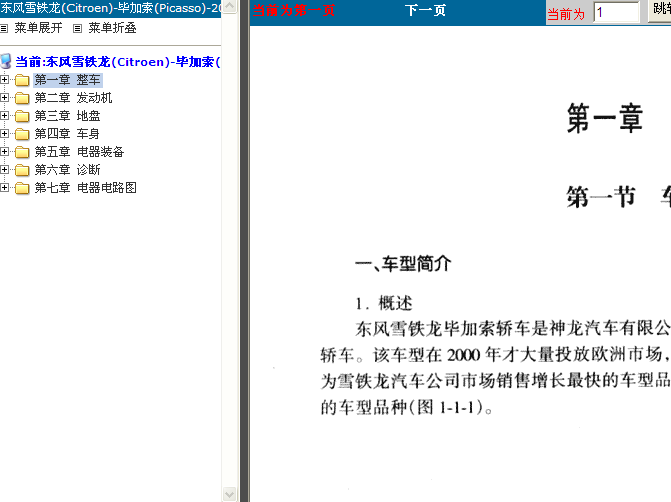Click the 菜单折叠 list icon
Screen dimensions: 671x502
tap(77, 29)
